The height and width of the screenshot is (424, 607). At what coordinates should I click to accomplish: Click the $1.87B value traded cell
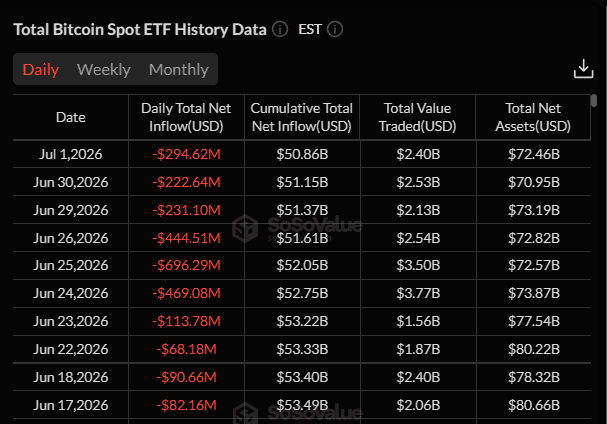tap(418, 349)
